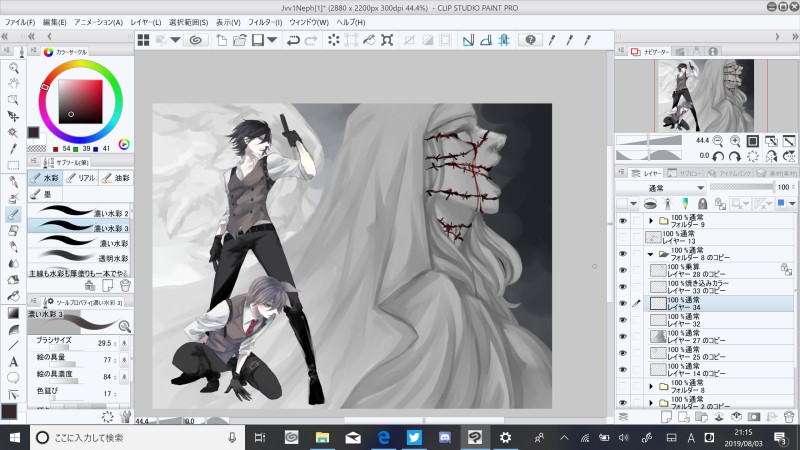Select the Fill bucket tool
Viewport: 800px width, 450px height.
click(x=13, y=296)
